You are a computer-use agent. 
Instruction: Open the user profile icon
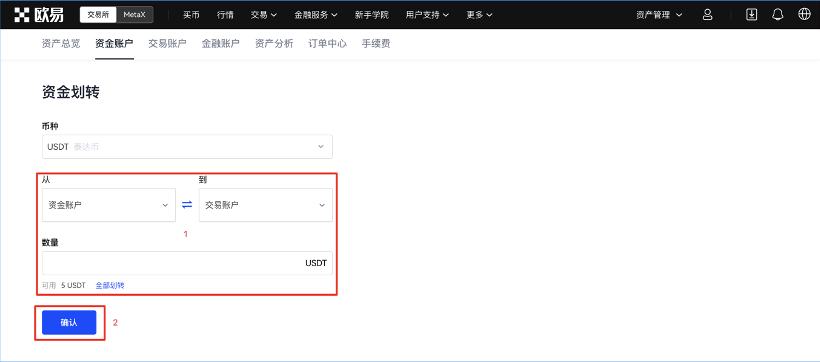coord(708,15)
